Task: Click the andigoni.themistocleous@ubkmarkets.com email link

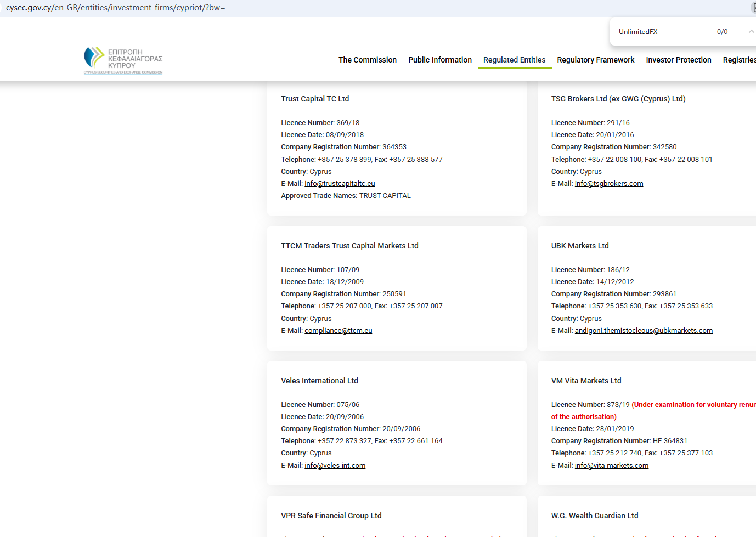Action: coord(643,331)
